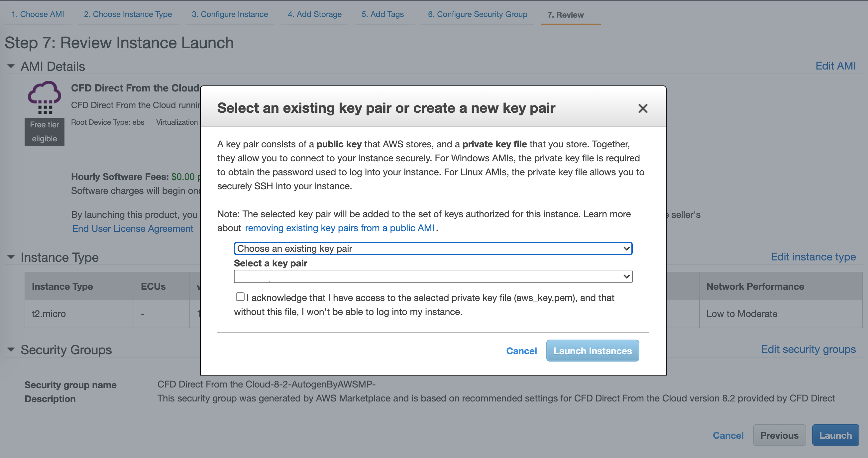Screen dimensions: 868x458
Task: Open the 'removing existing key pairs' link
Action: click(x=340, y=228)
